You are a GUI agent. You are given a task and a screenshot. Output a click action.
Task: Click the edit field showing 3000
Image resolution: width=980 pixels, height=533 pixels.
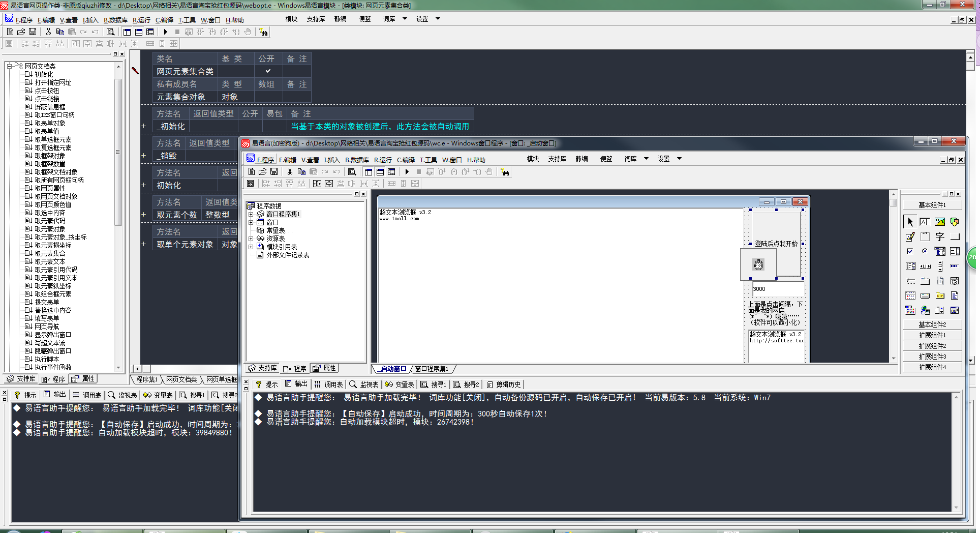778,289
